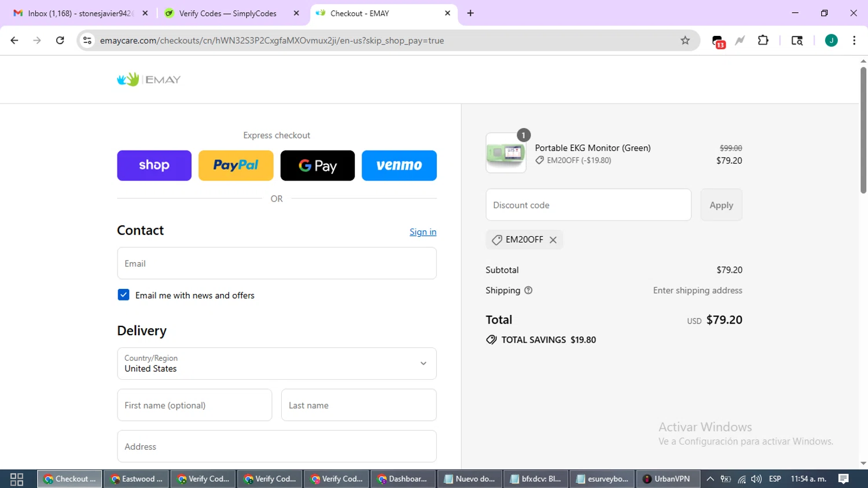Open Nuevo do... Notepad taskbar item
868x488 pixels.
click(x=470, y=479)
